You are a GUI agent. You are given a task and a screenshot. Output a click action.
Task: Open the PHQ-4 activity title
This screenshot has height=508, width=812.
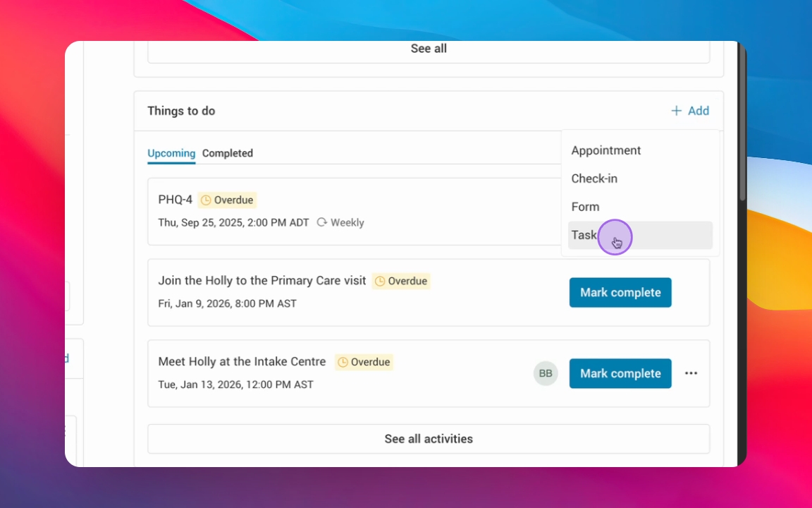175,200
